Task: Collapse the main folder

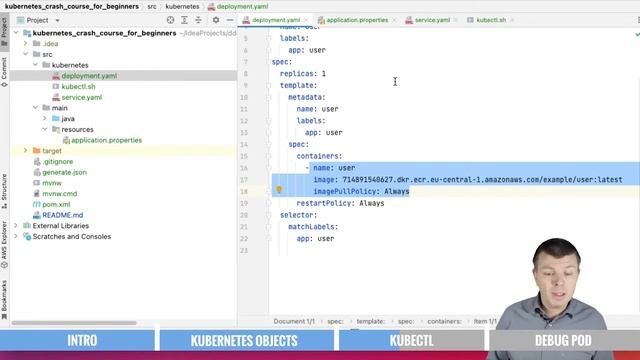Action: (36, 107)
